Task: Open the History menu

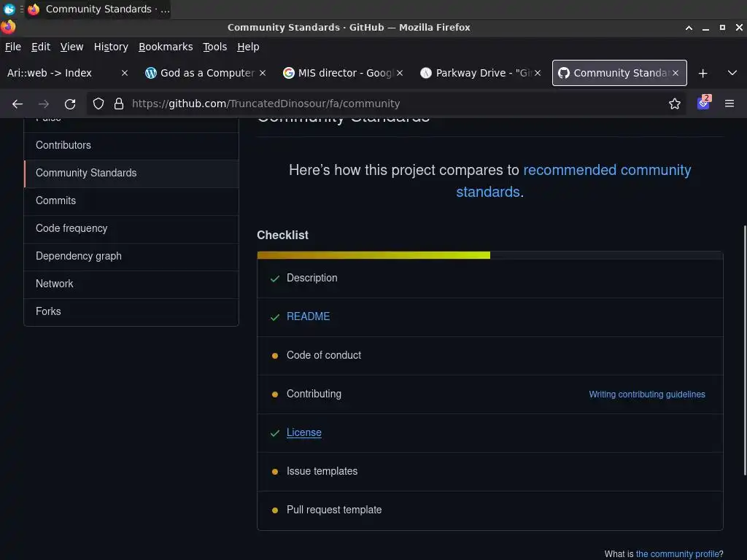Action: (x=111, y=47)
